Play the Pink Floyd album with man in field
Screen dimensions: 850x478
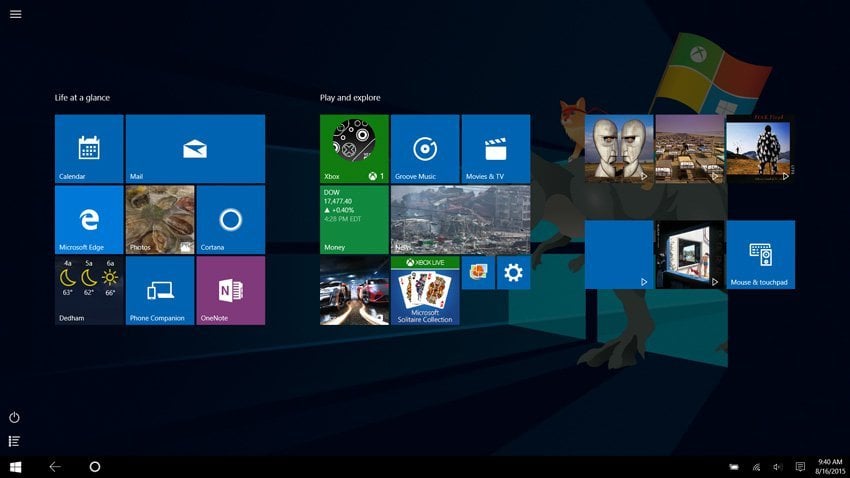[x=761, y=148]
